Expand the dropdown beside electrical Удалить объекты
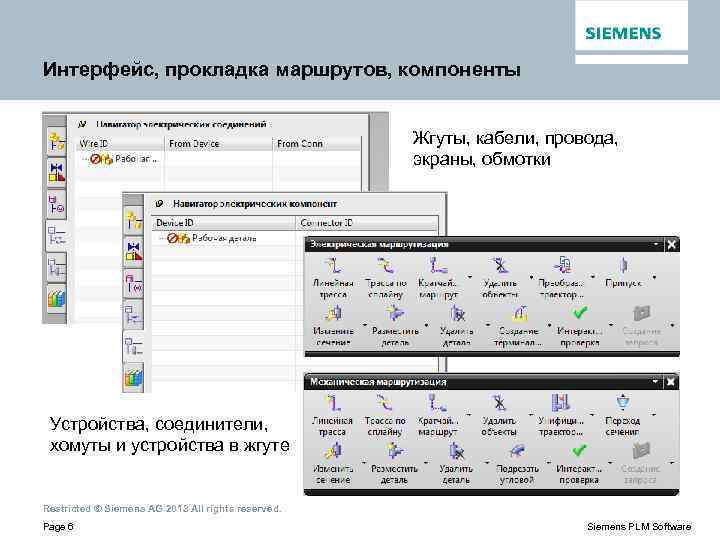720x540 pixels. (531, 277)
